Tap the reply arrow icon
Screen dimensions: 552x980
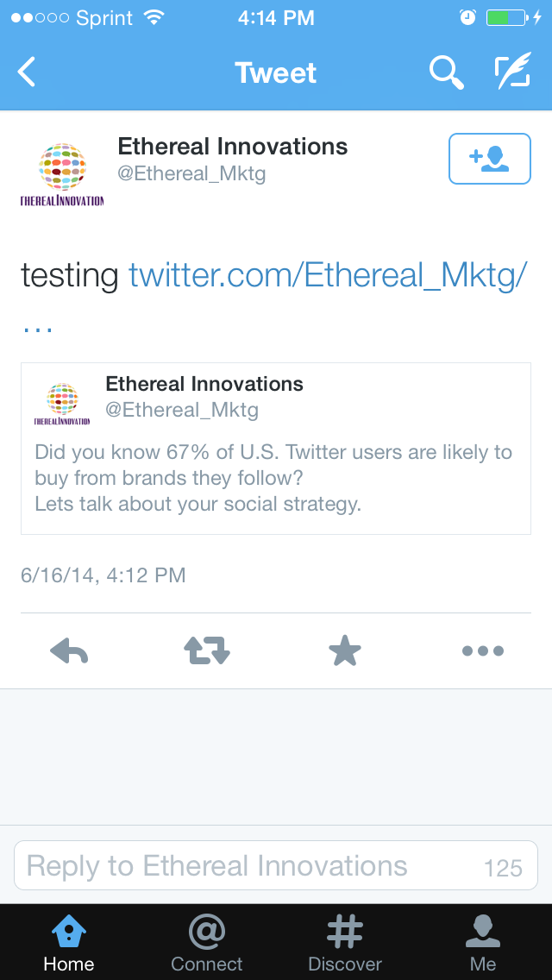[x=69, y=651]
